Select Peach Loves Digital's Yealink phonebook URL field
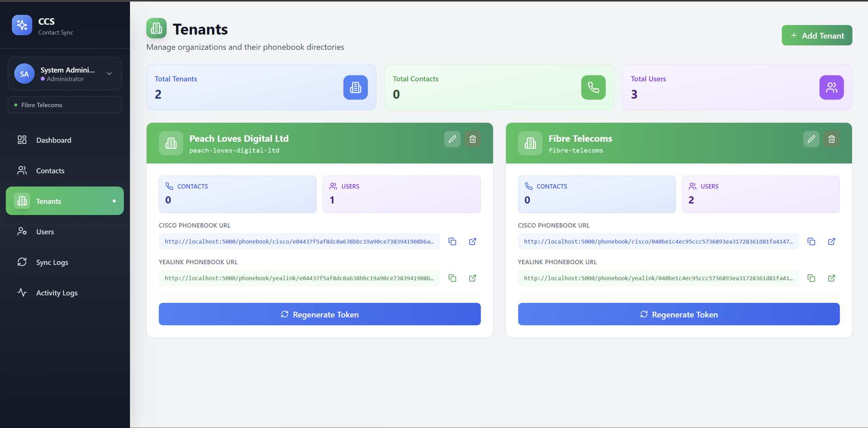868x428 pixels. pyautogui.click(x=299, y=278)
